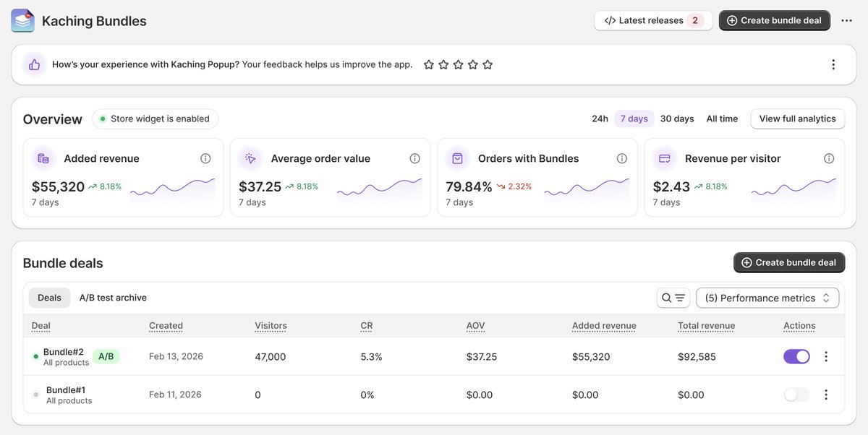868x435 pixels.
Task: Click the Added revenue coins icon
Action: [x=44, y=158]
